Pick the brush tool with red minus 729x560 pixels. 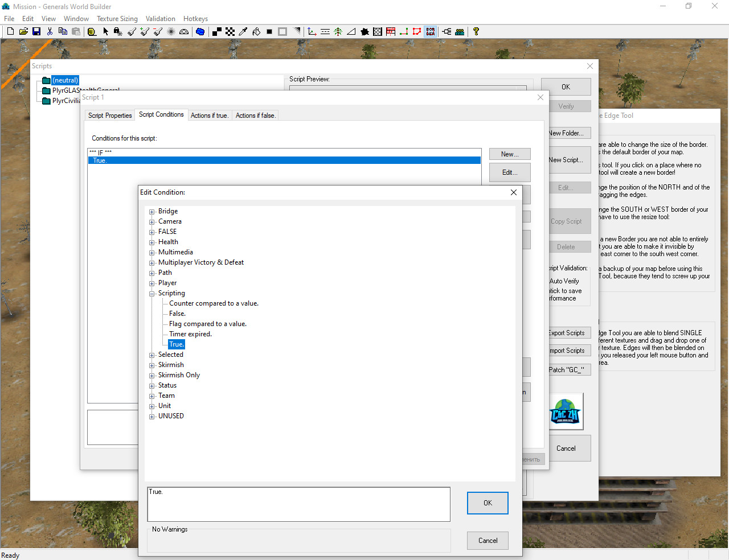tap(158, 32)
